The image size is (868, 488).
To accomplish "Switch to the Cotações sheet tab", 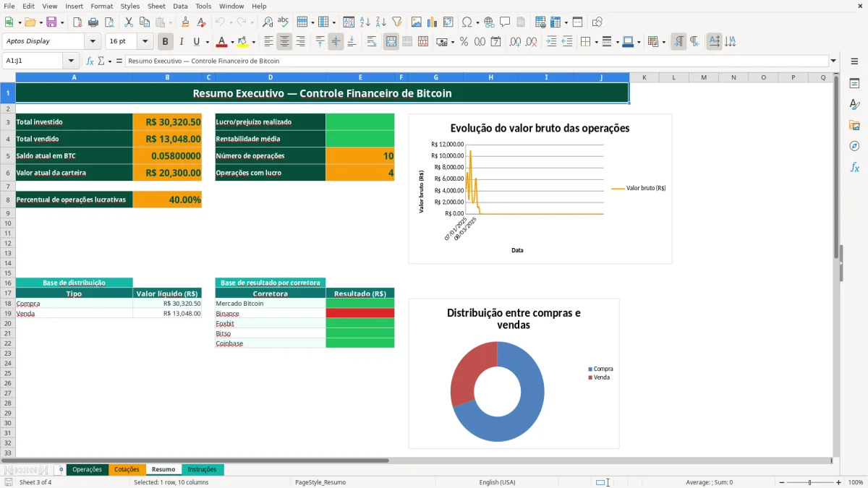I will click(127, 469).
